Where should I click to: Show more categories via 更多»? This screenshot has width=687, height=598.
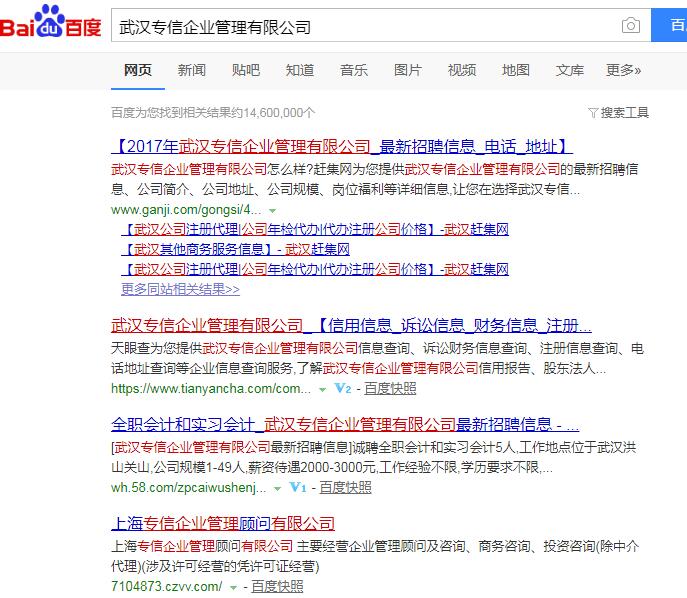tap(623, 70)
